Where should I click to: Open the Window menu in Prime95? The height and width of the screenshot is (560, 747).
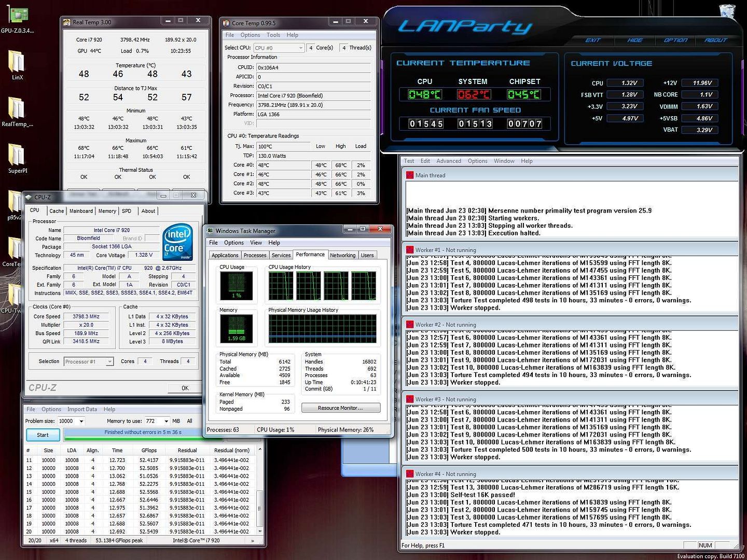[x=504, y=161]
